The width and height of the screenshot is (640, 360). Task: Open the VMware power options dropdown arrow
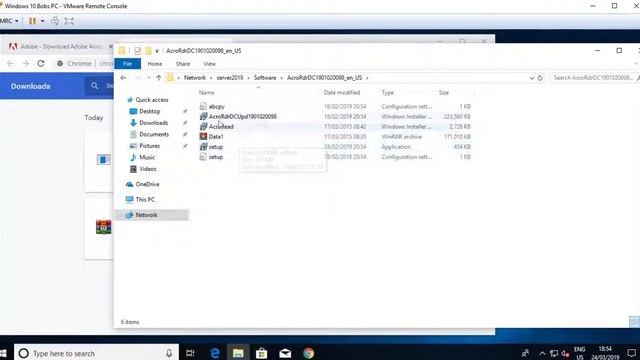42,21
